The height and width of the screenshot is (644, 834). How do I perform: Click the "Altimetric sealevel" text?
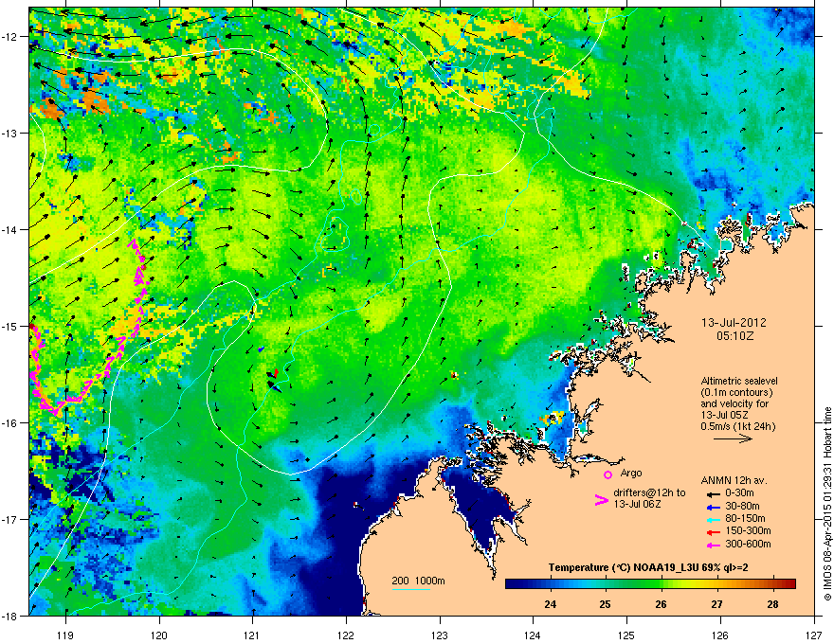pos(739,381)
